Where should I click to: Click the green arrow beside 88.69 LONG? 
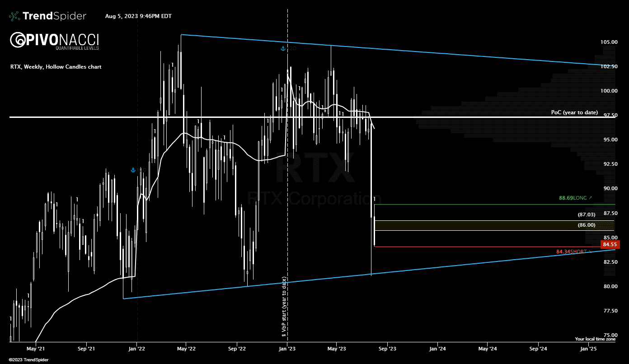590,198
